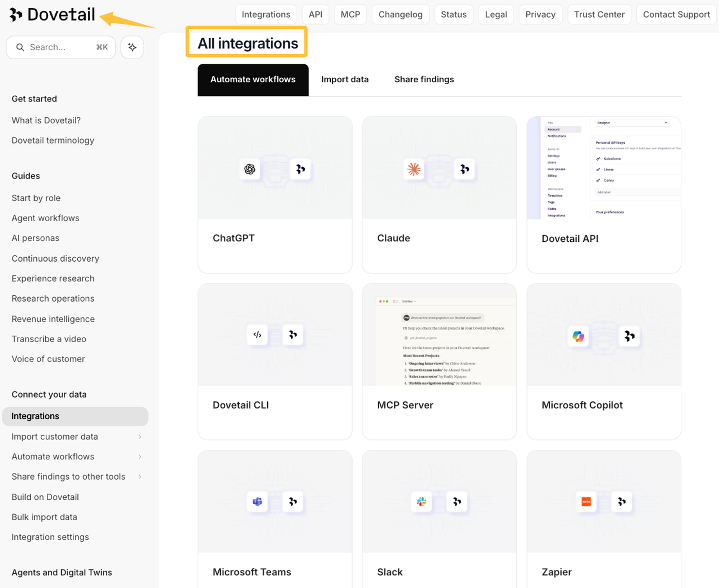This screenshot has height=588, width=719.
Task: Click the magnifier icon in the search box
Action: [20, 47]
